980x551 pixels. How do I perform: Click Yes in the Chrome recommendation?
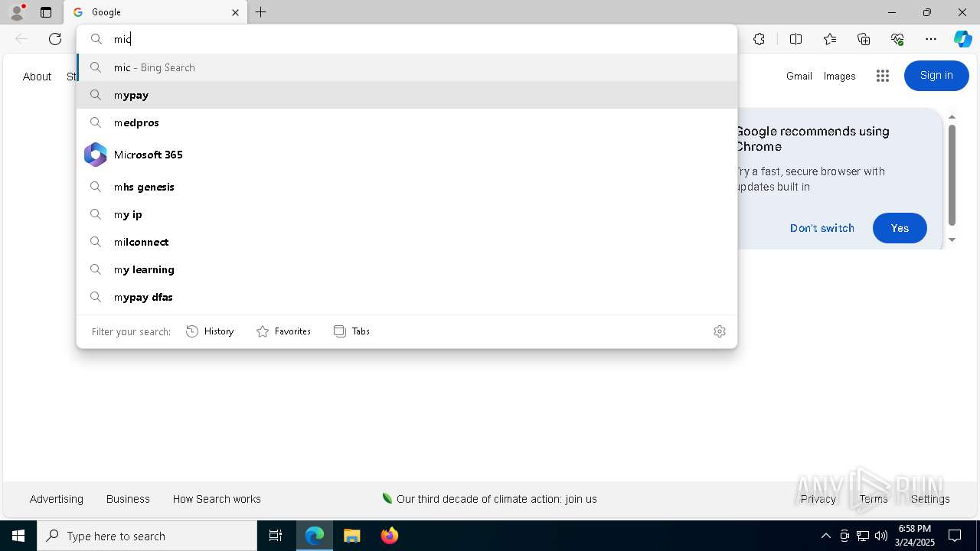pyautogui.click(x=900, y=228)
